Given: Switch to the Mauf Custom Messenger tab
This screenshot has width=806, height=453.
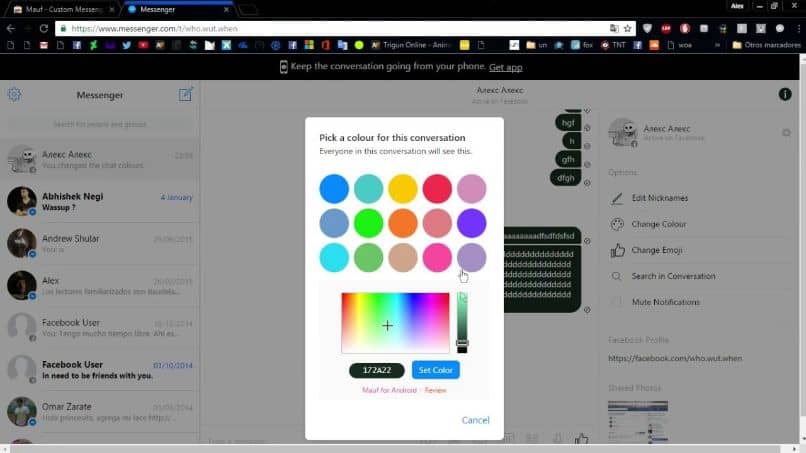Looking at the screenshot, I should [x=62, y=9].
